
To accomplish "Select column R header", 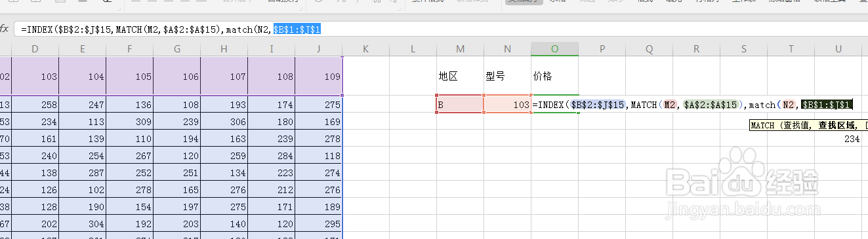I will [x=696, y=49].
